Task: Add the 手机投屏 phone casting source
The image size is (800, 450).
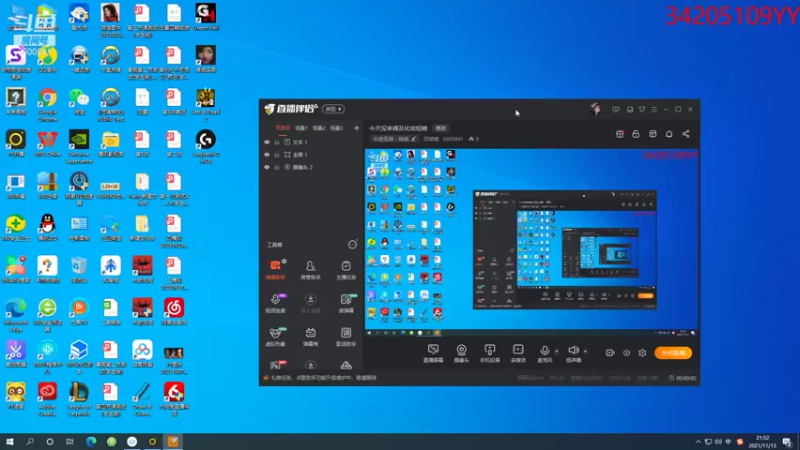Action: tap(489, 353)
